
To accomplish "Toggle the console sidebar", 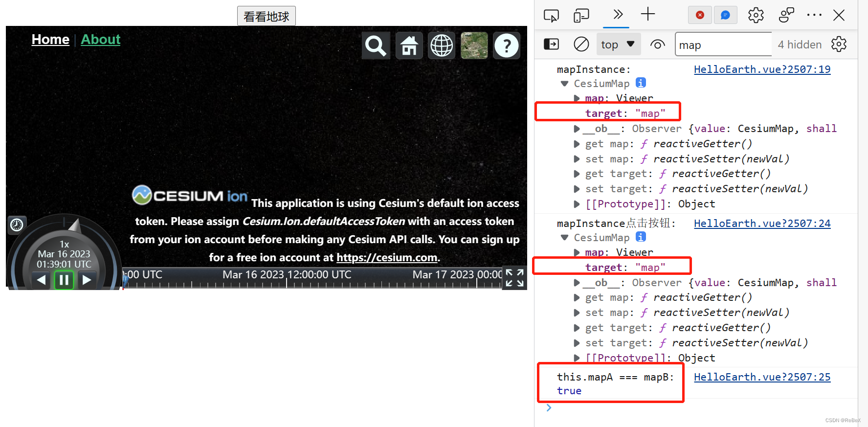I will pyautogui.click(x=551, y=45).
